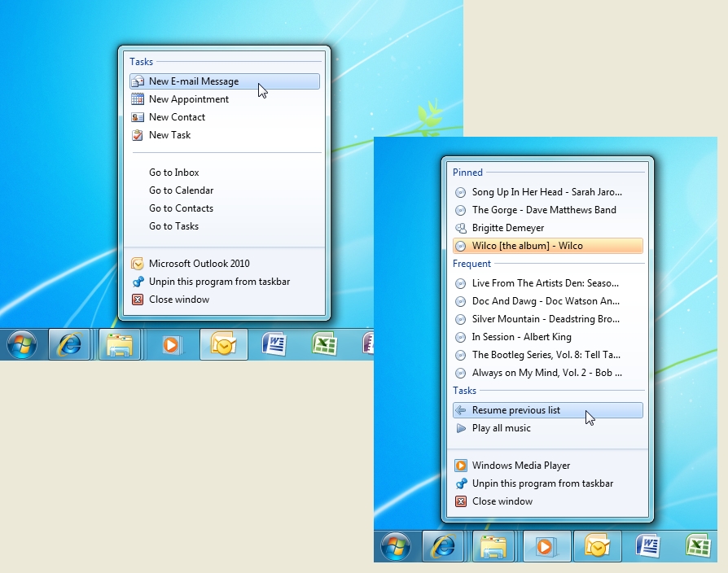Choose Go to Inbox

coord(173,173)
